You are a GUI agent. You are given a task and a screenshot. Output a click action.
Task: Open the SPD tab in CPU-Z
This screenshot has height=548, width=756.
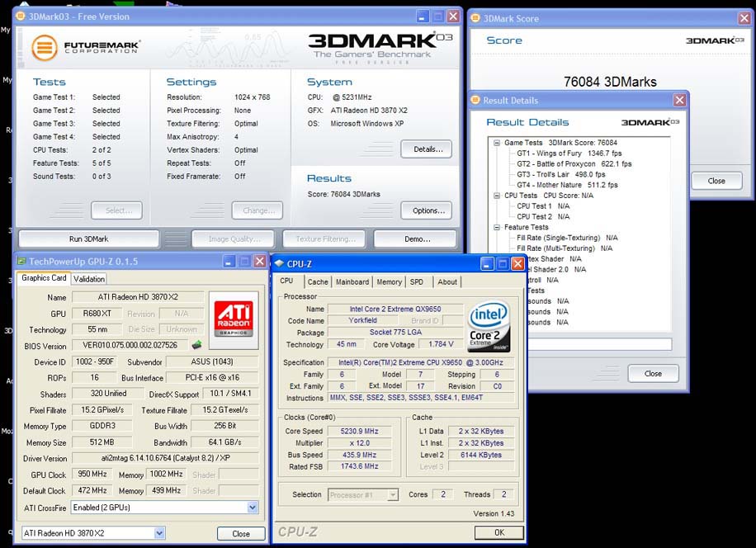tap(417, 282)
